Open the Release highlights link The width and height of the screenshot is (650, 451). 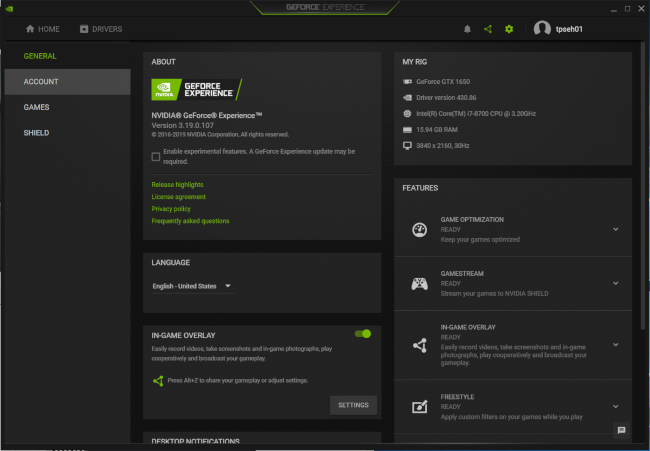tap(177, 185)
